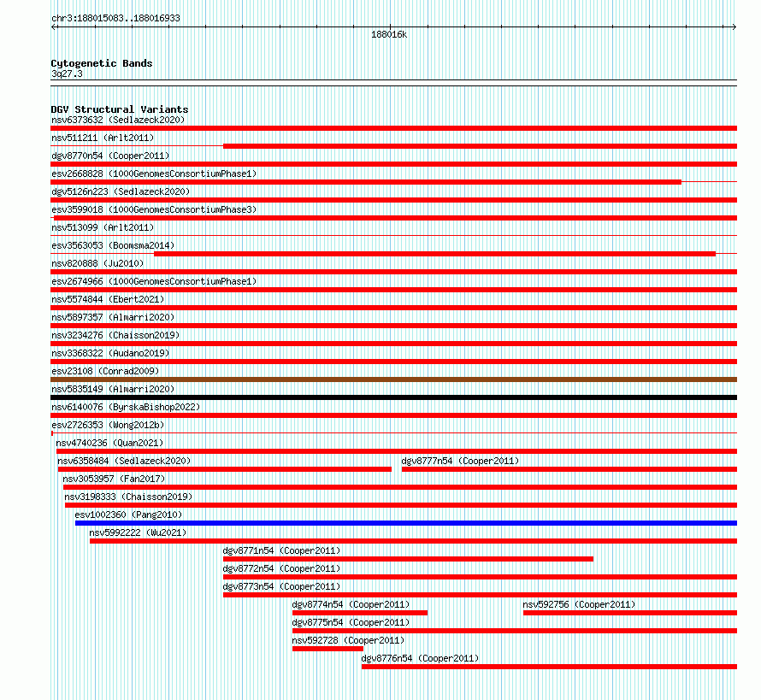Click the short red nsv592728 bar
This screenshot has height=700, width=761.
tap(327, 649)
